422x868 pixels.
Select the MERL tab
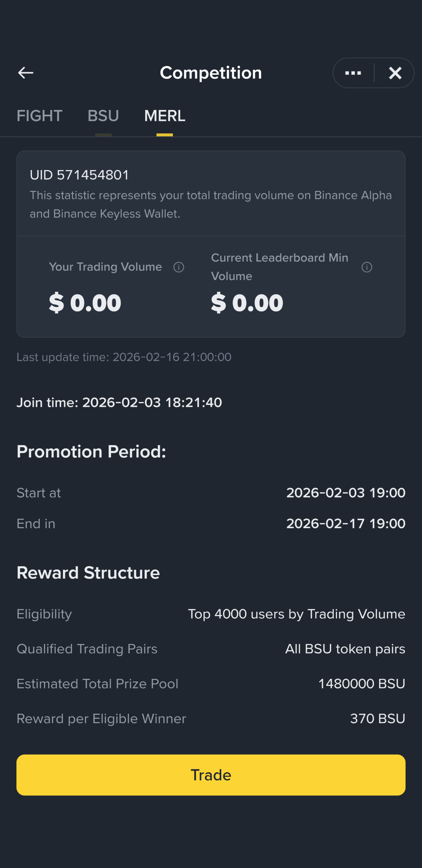(165, 116)
